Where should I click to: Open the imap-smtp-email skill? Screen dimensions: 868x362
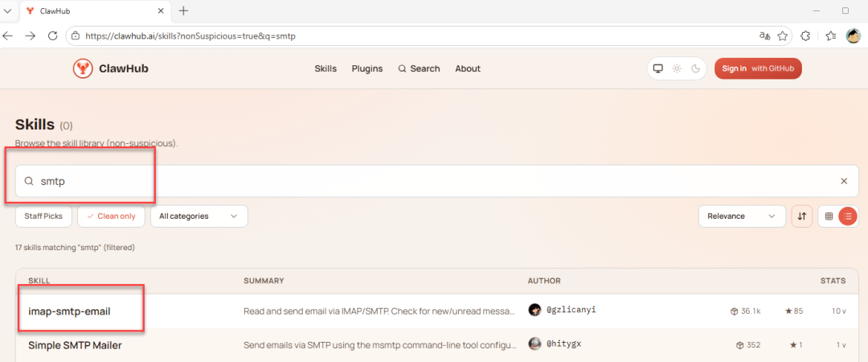(69, 311)
